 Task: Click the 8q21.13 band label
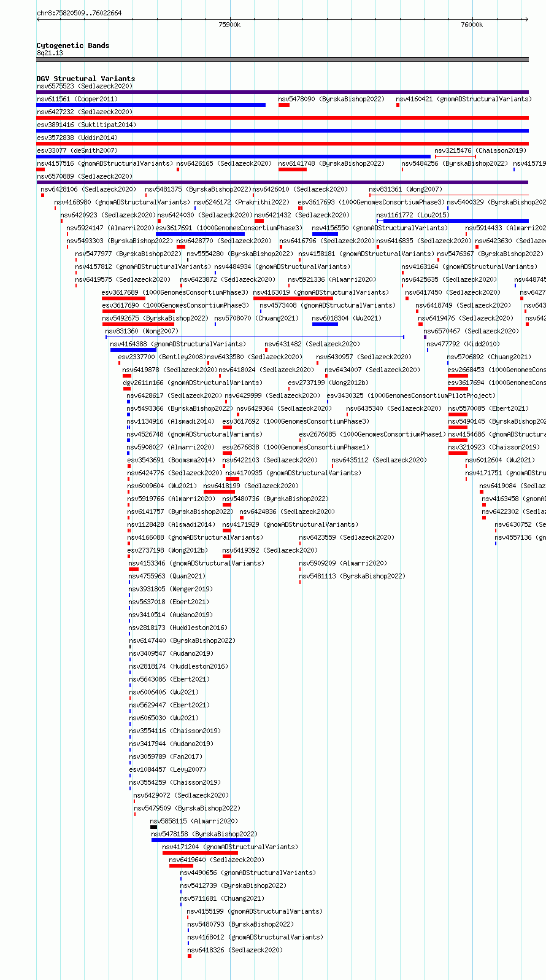coord(50,53)
